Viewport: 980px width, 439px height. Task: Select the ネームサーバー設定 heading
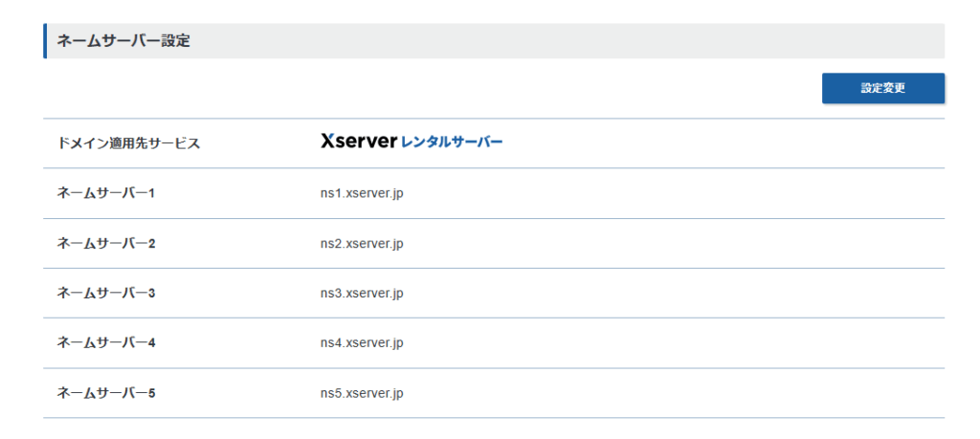123,41
